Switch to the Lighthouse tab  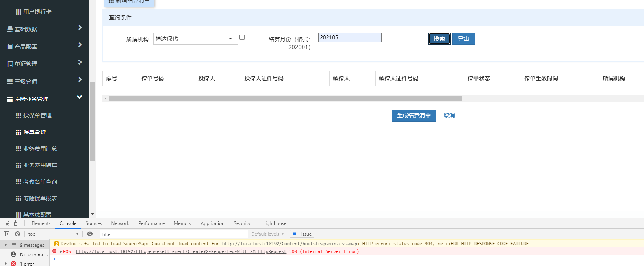pos(275,223)
